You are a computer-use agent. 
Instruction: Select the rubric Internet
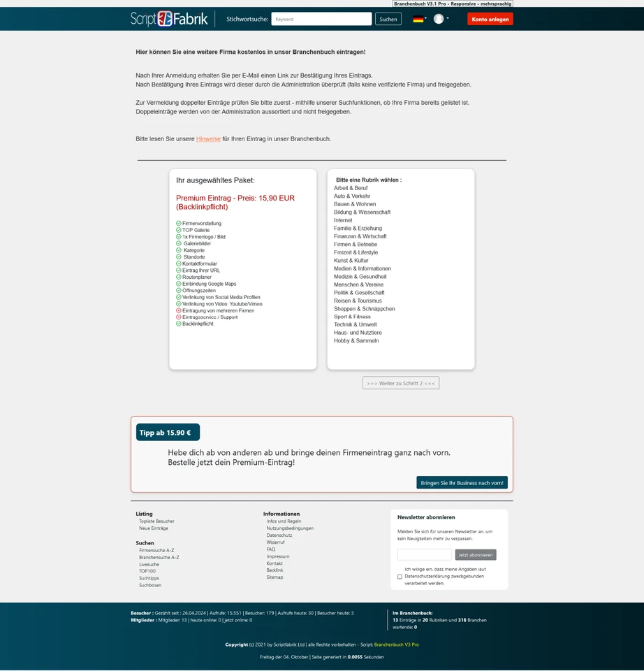[343, 219]
